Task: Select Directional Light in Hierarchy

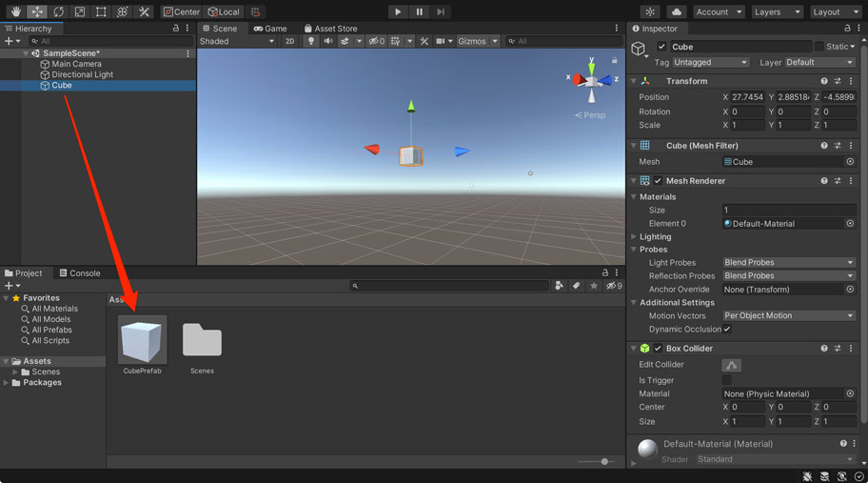Action: 83,74
